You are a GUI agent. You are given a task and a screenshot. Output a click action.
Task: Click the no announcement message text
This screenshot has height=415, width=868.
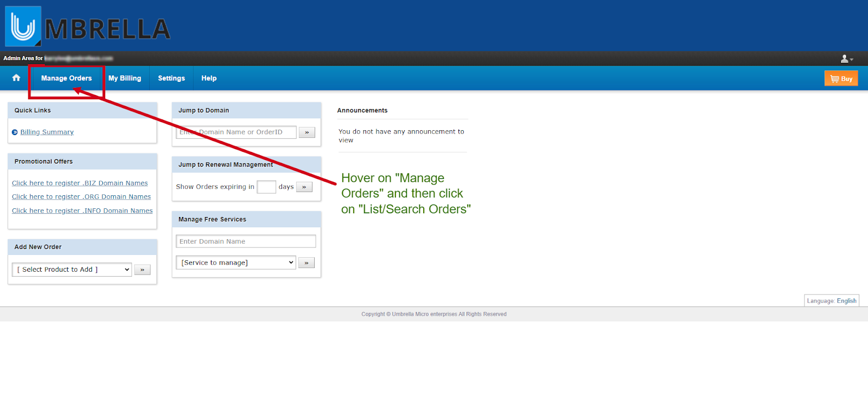tap(401, 136)
